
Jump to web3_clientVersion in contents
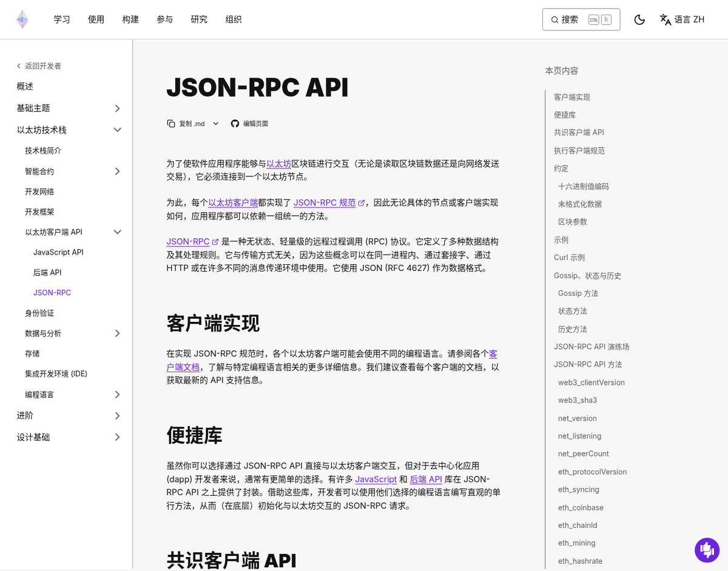click(591, 382)
